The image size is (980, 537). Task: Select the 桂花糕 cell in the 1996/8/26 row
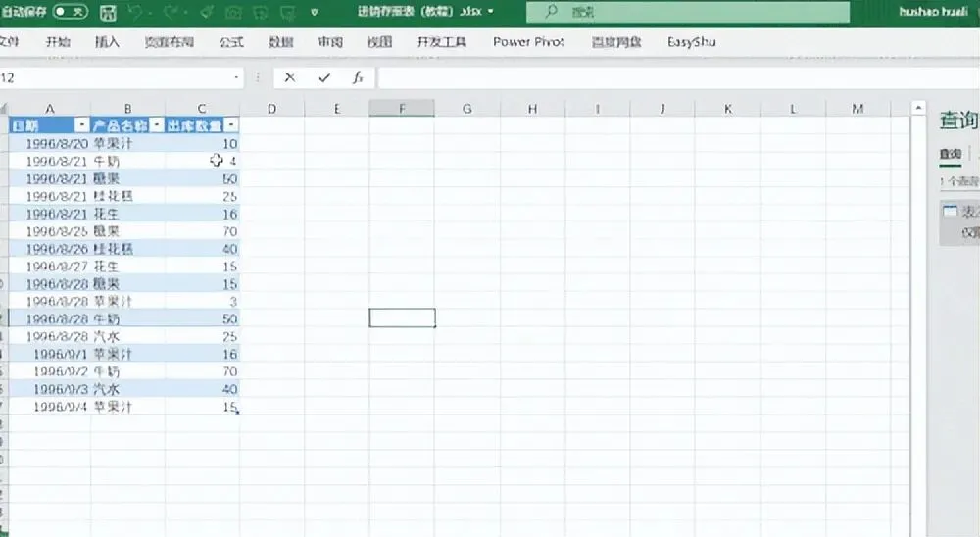tap(128, 249)
